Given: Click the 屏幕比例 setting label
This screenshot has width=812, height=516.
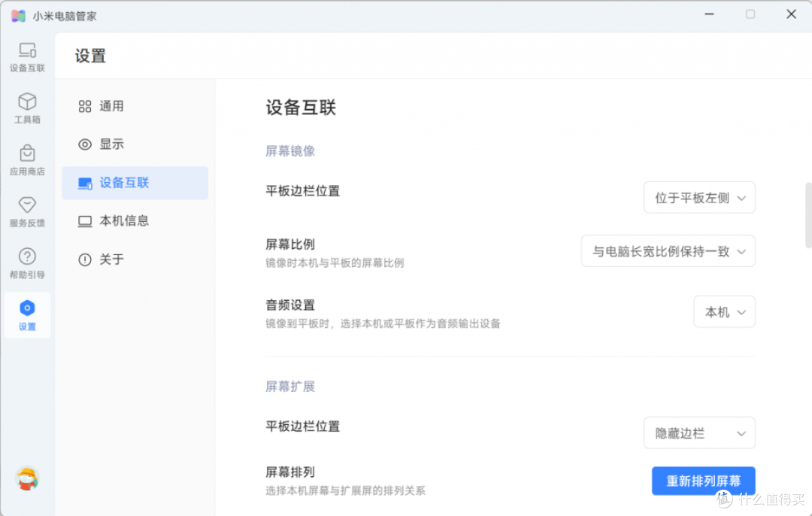Looking at the screenshot, I should pyautogui.click(x=290, y=244).
